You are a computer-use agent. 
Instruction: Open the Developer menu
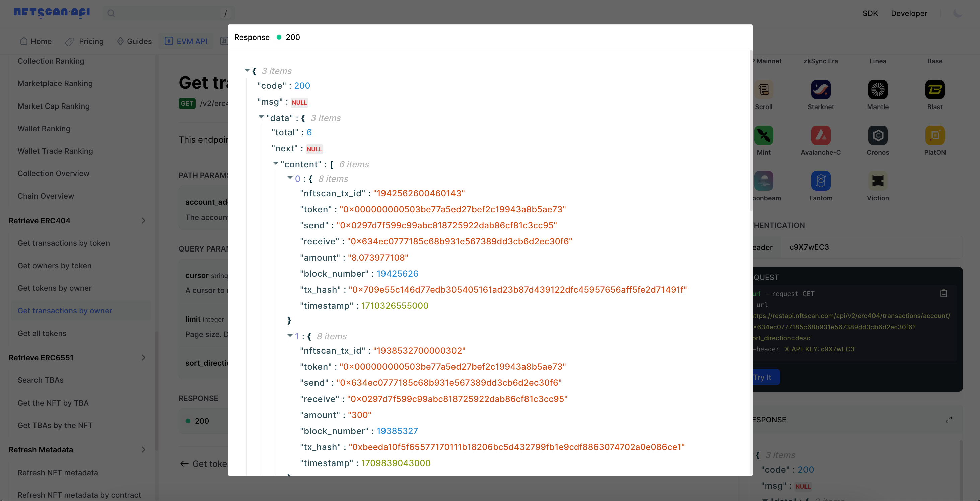[x=909, y=13]
